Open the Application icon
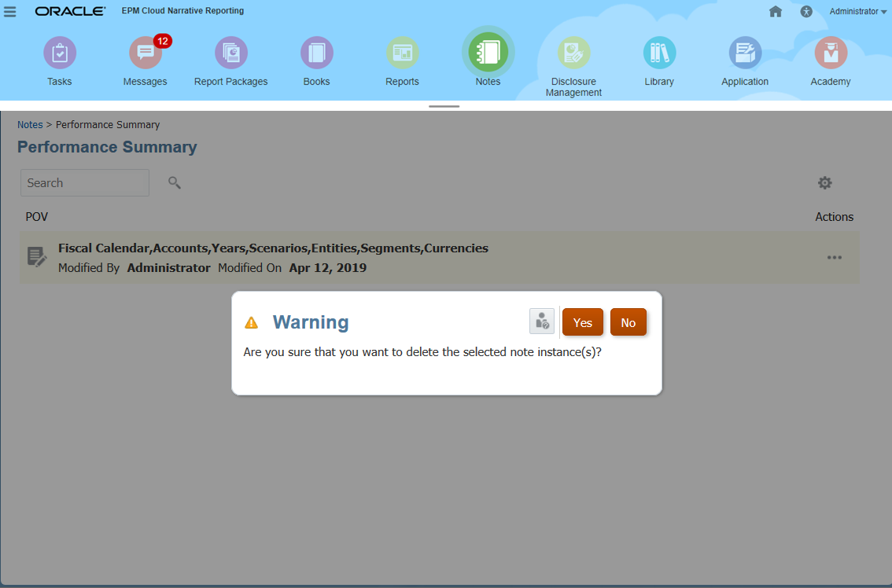 point(745,53)
